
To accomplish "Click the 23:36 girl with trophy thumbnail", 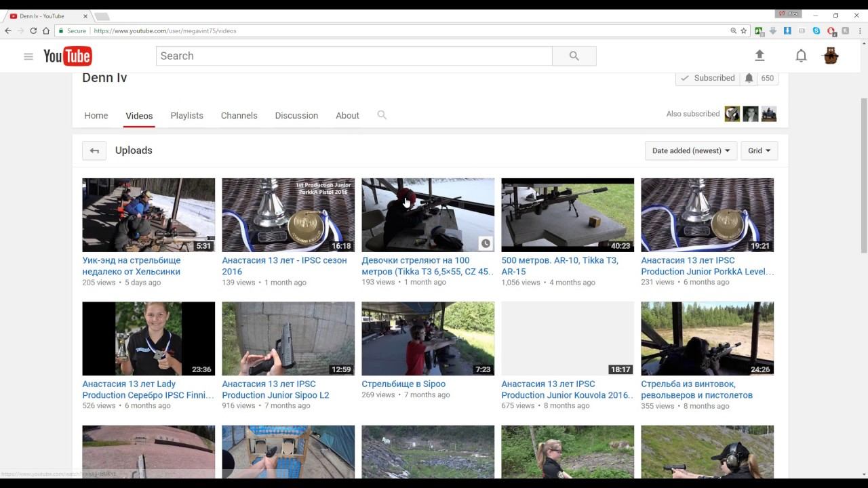I will click(x=149, y=338).
